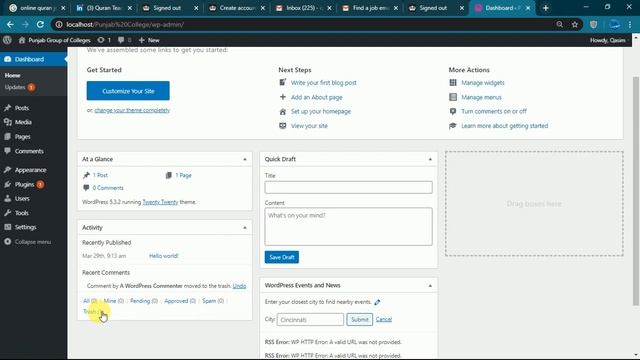The width and height of the screenshot is (640, 360).
Task: Click Manage menus link
Action: 481,97
